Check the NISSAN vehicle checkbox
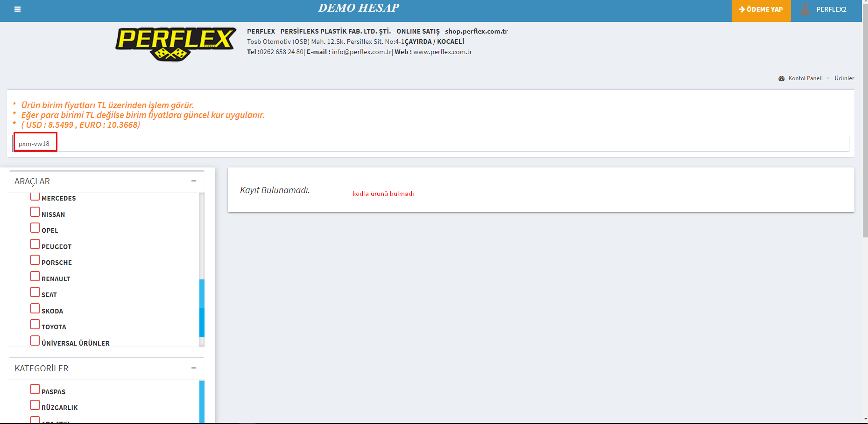Screen dimensions: 868x424 pyautogui.click(x=35, y=212)
